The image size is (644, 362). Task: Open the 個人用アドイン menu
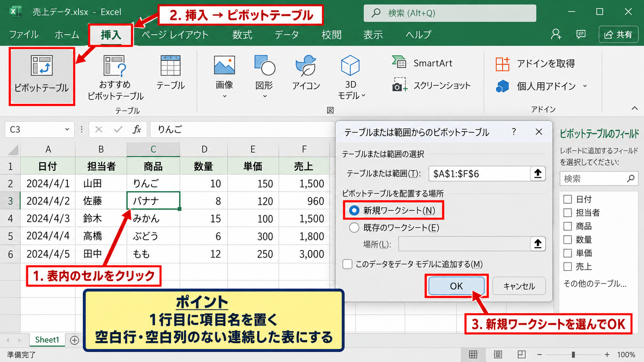click(542, 86)
